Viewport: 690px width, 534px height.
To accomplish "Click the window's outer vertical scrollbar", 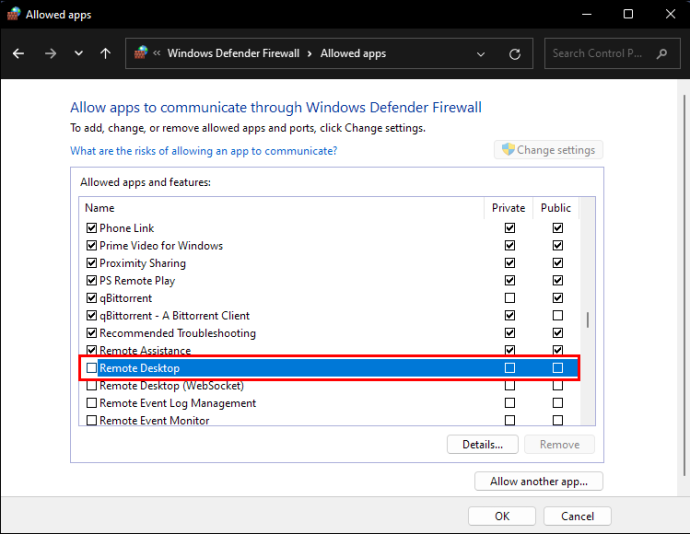I will pos(683,286).
